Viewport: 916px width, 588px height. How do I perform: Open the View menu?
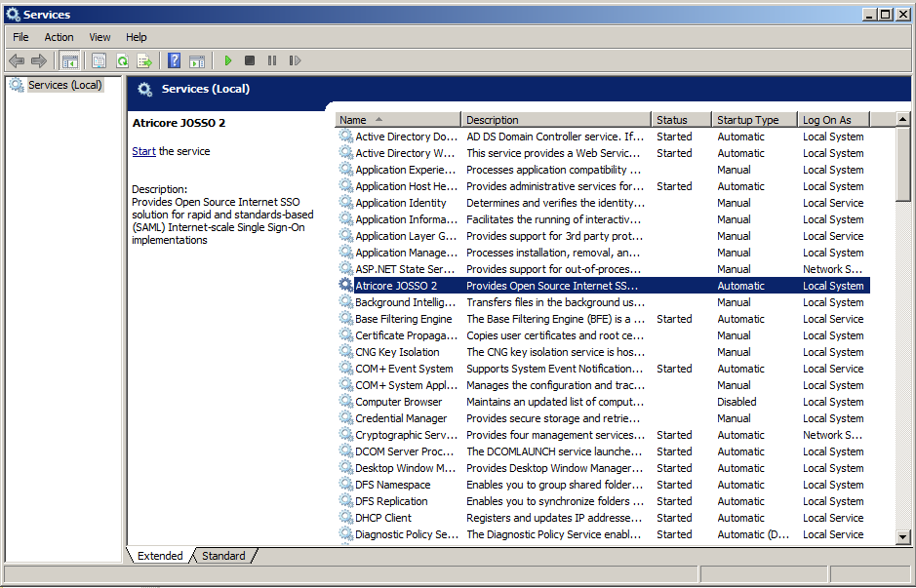pyautogui.click(x=100, y=37)
